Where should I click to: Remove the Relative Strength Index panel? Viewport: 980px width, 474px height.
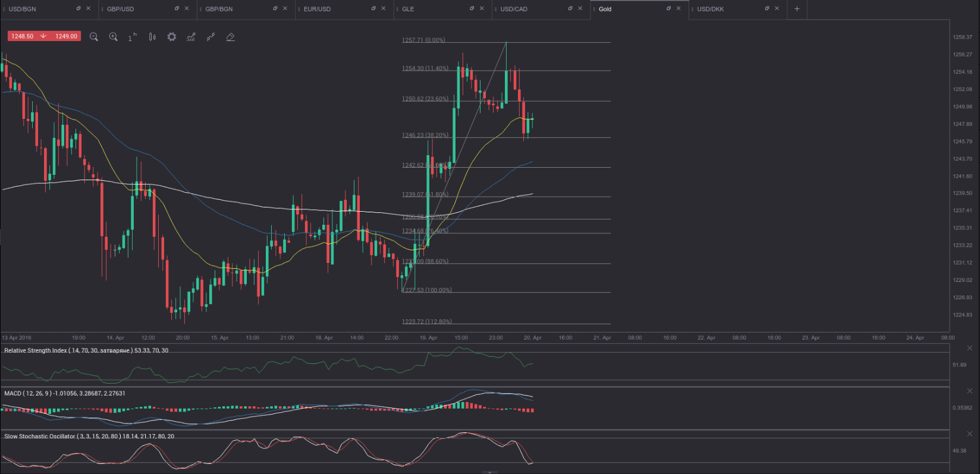(970, 348)
